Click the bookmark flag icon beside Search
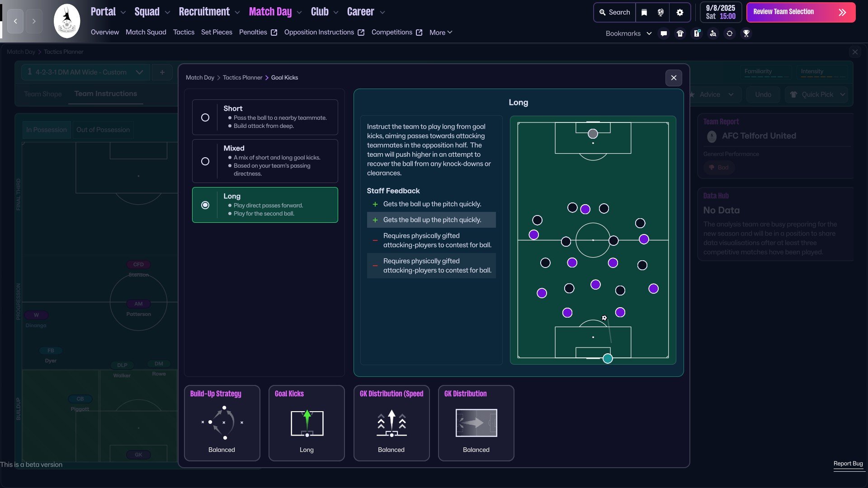Screen dimensions: 868x488 point(644,12)
